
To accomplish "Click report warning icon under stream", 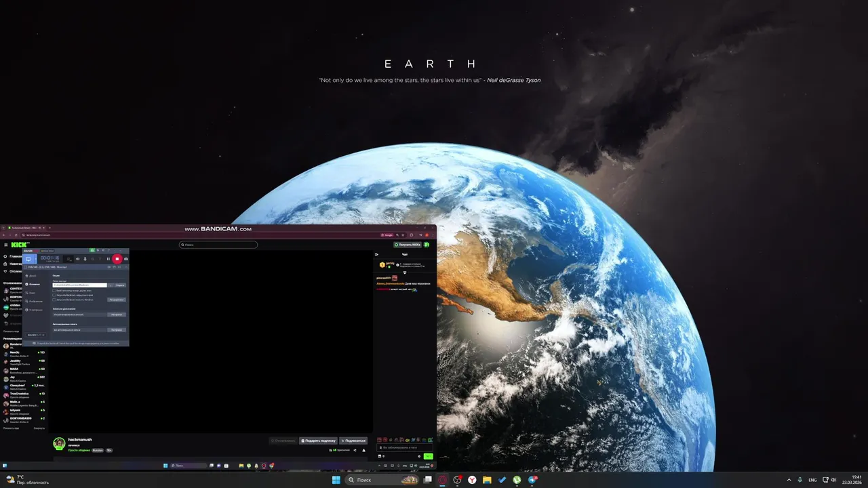I will 363,450.
